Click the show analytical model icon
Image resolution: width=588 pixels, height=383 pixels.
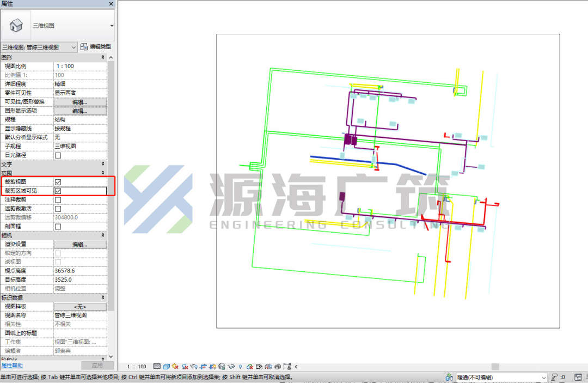(x=268, y=367)
